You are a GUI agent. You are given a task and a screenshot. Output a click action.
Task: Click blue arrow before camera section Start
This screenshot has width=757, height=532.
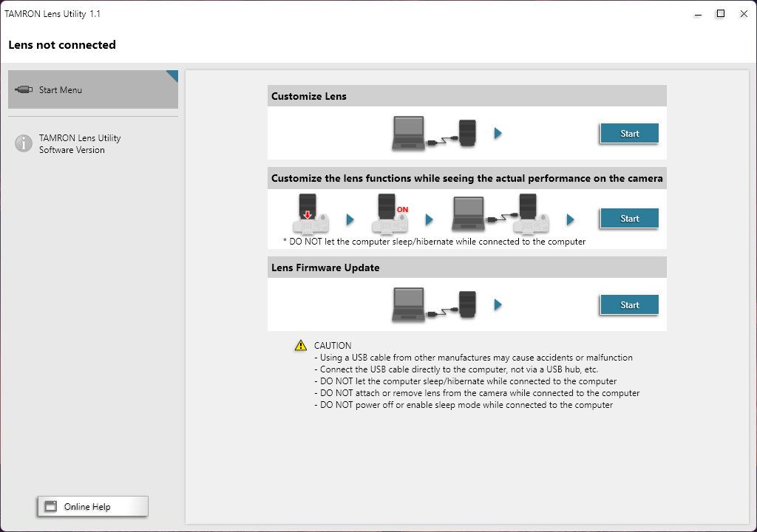[x=570, y=219]
